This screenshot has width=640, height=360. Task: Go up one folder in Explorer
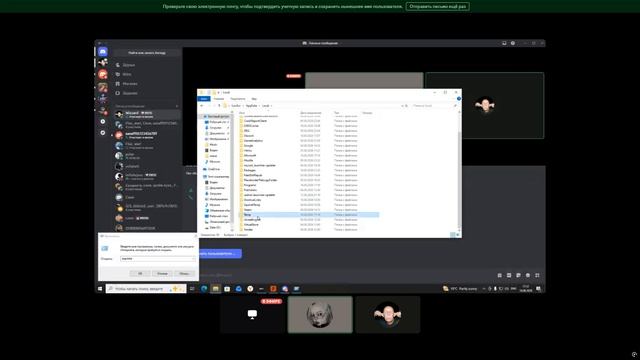pyautogui.click(x=219, y=106)
